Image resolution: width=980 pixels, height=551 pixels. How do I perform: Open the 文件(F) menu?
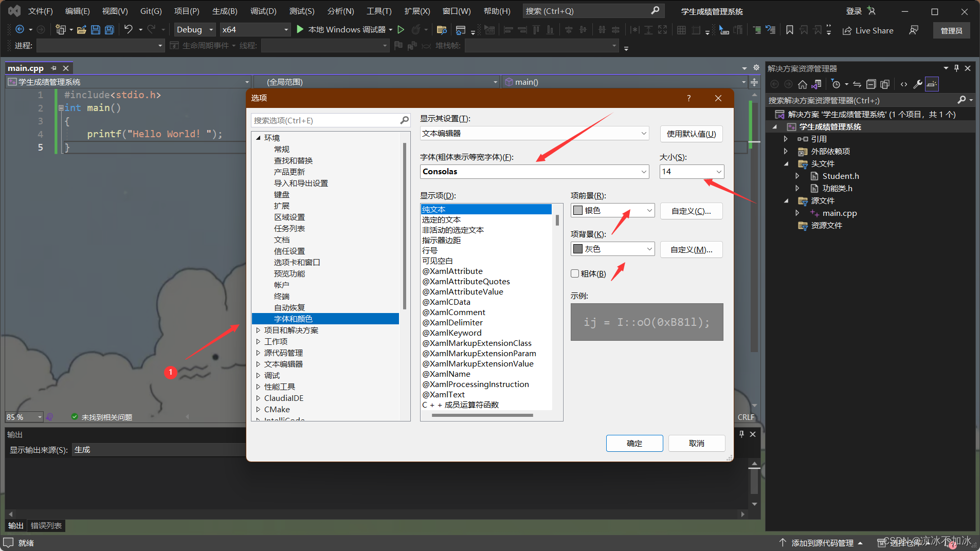pyautogui.click(x=41, y=11)
